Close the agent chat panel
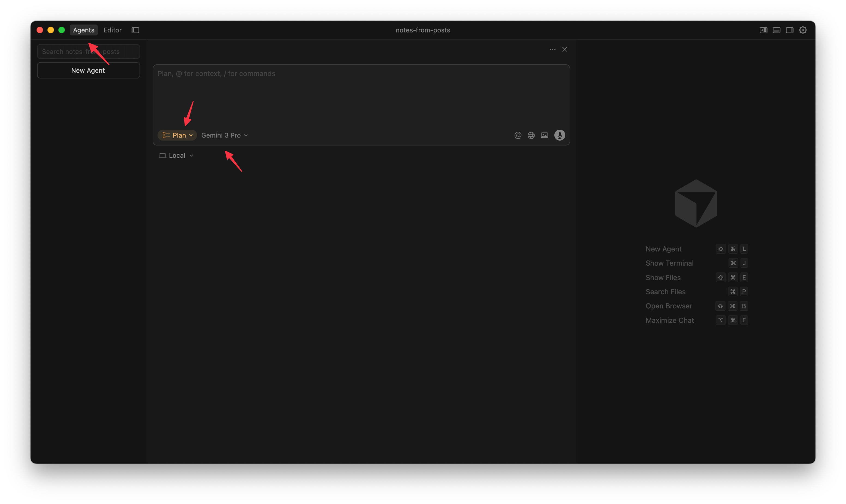Screen dimensions: 846x504 [x=565, y=49]
